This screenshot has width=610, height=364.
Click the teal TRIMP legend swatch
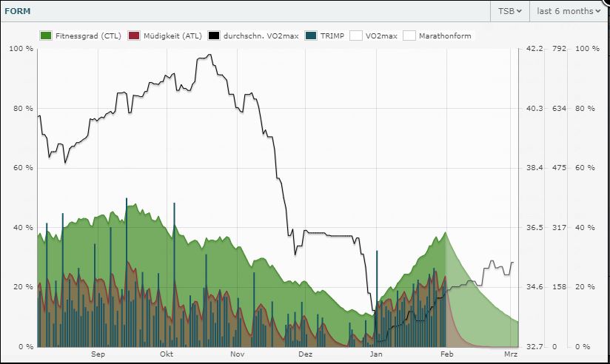[x=310, y=36]
